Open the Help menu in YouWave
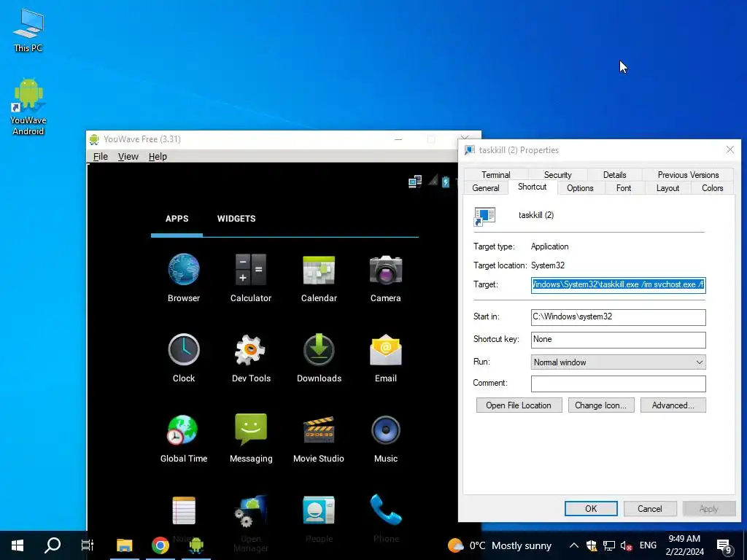This screenshot has height=560, width=747. point(158,156)
